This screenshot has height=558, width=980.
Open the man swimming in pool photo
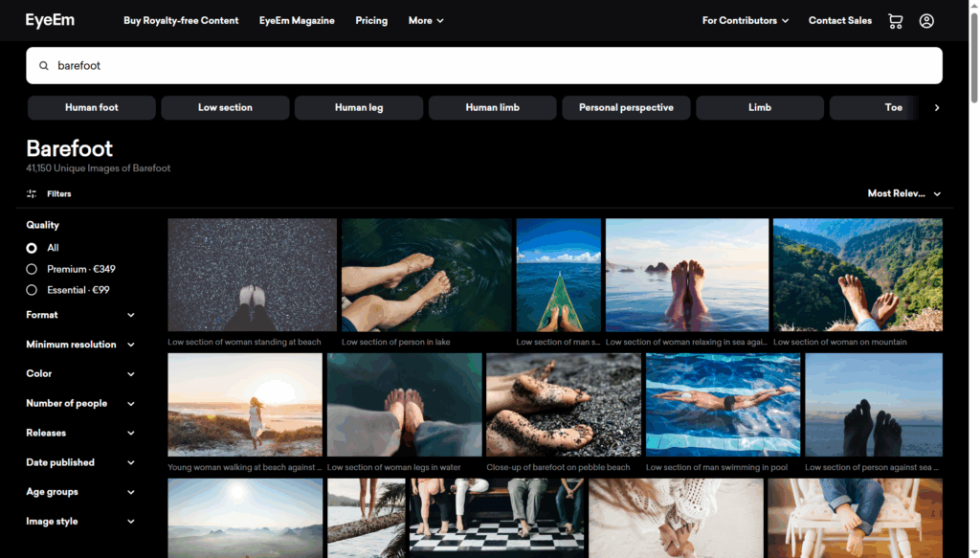tap(723, 405)
